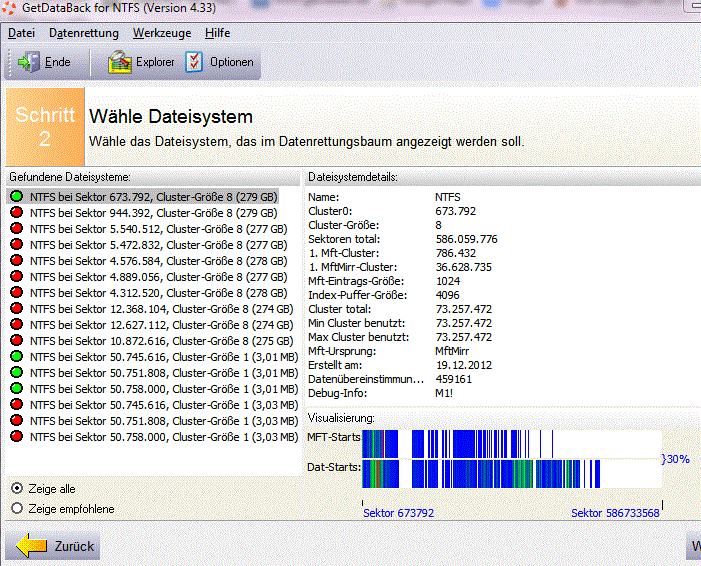Click the Optionen checklist icon

tap(194, 62)
